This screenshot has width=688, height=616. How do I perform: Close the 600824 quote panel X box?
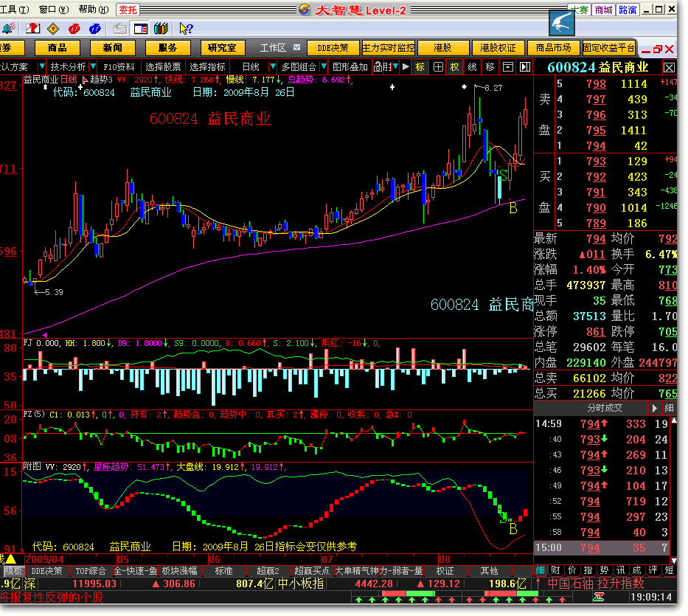[669, 68]
